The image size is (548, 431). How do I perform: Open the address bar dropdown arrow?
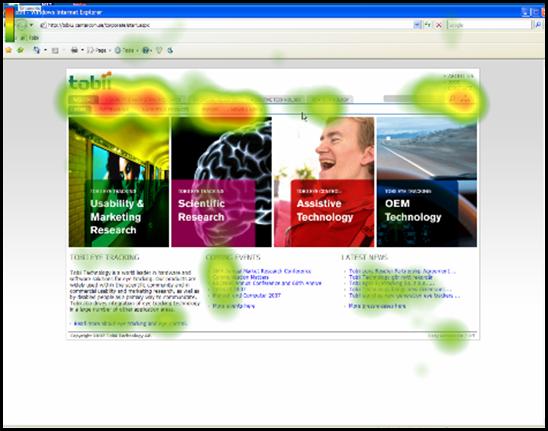(x=417, y=25)
